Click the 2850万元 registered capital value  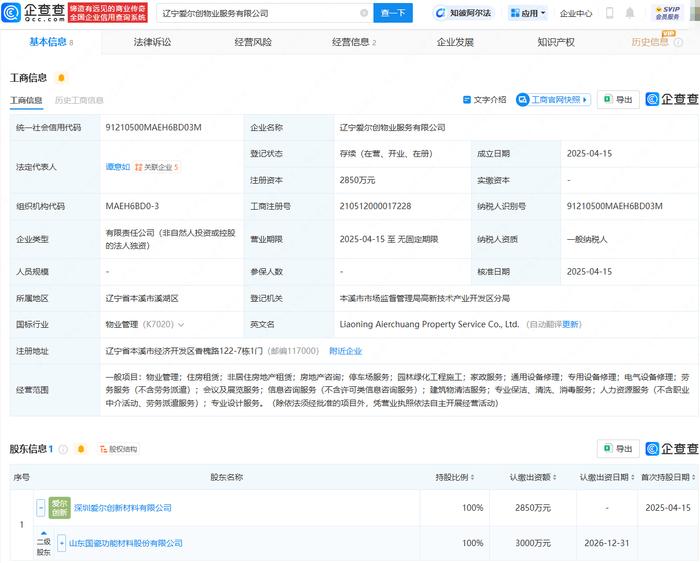pos(357,180)
